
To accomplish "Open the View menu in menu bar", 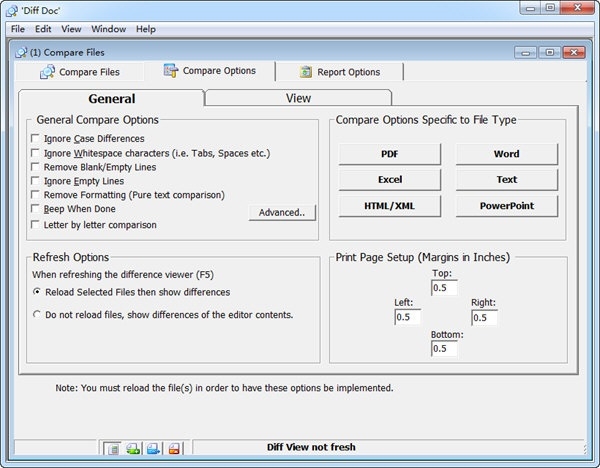I will (x=71, y=29).
